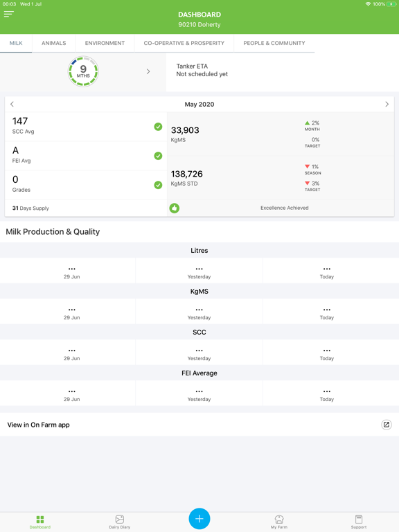Open People & Community tab
Screen dimensions: 399x532
(274, 43)
